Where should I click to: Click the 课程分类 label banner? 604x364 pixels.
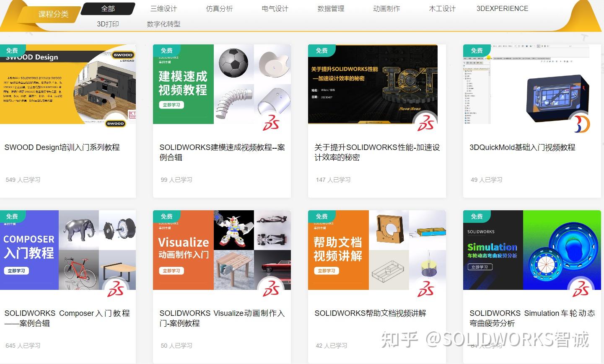click(49, 14)
